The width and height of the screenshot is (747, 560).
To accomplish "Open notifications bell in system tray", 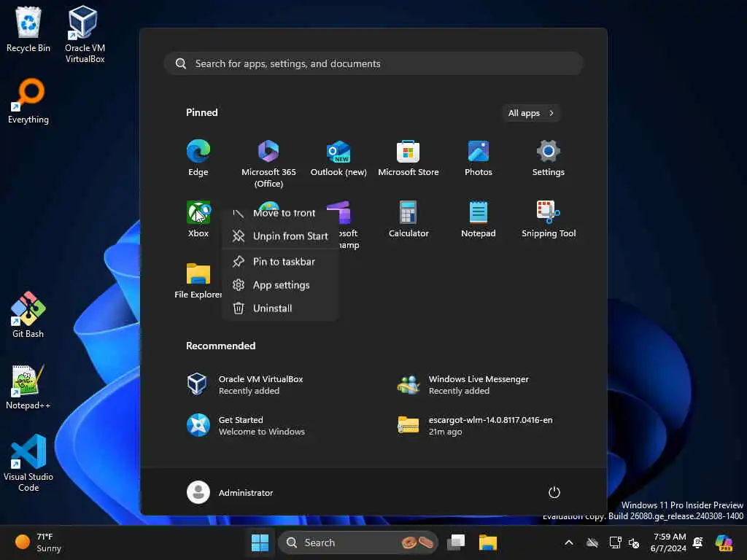I will pyautogui.click(x=698, y=542).
